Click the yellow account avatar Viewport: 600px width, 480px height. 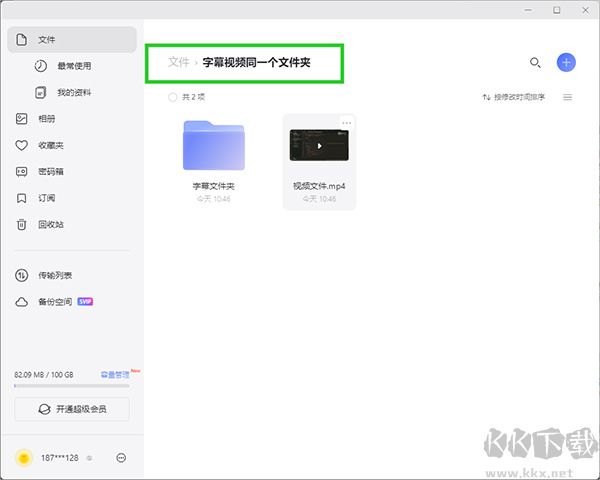coord(24,458)
